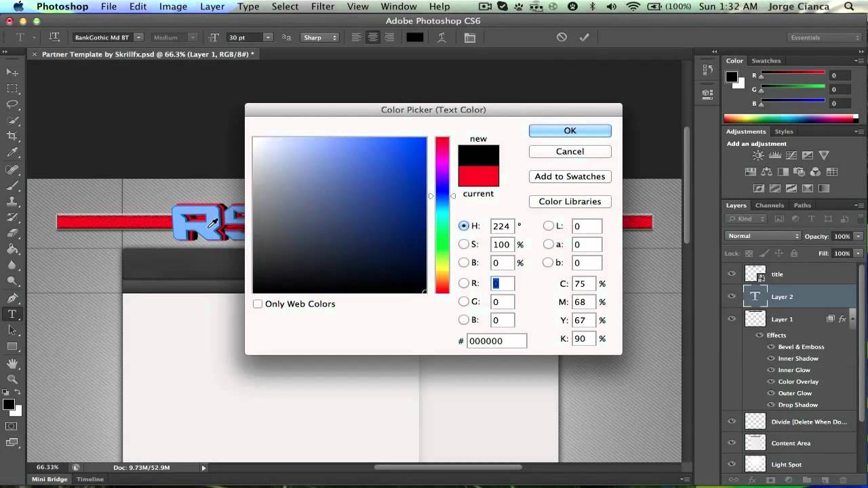868x488 pixels.
Task: Open the layer Kind filter dropdown
Action: (x=746, y=219)
